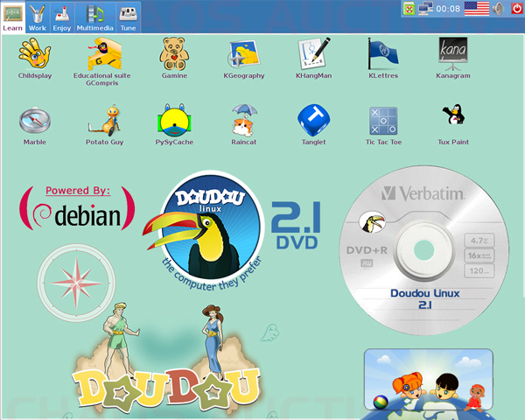Select the Tune tab

(129, 17)
